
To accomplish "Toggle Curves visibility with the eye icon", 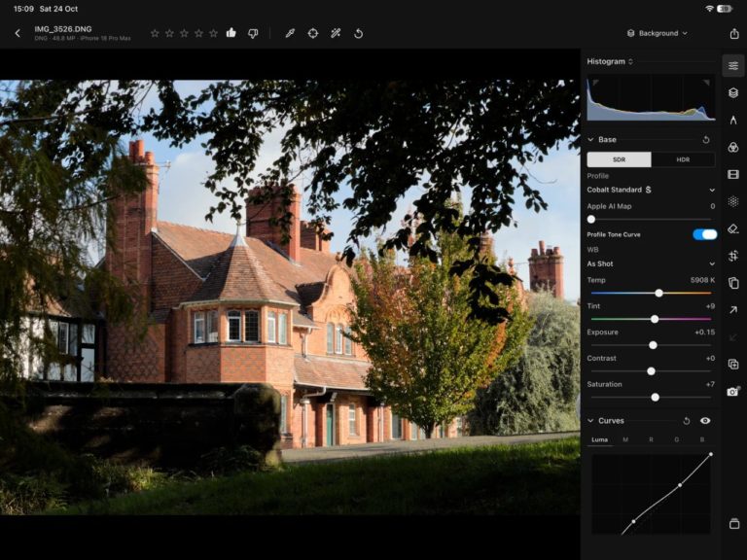I will 705,420.
